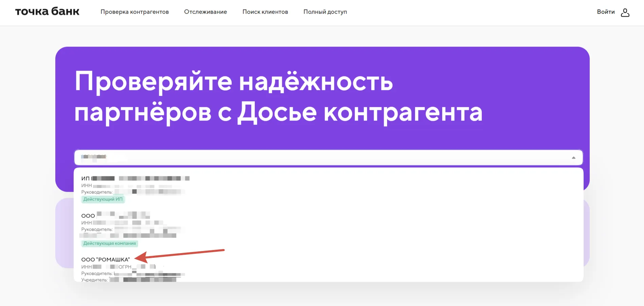Click the Руководитель line under РОМАШКА

point(112,274)
